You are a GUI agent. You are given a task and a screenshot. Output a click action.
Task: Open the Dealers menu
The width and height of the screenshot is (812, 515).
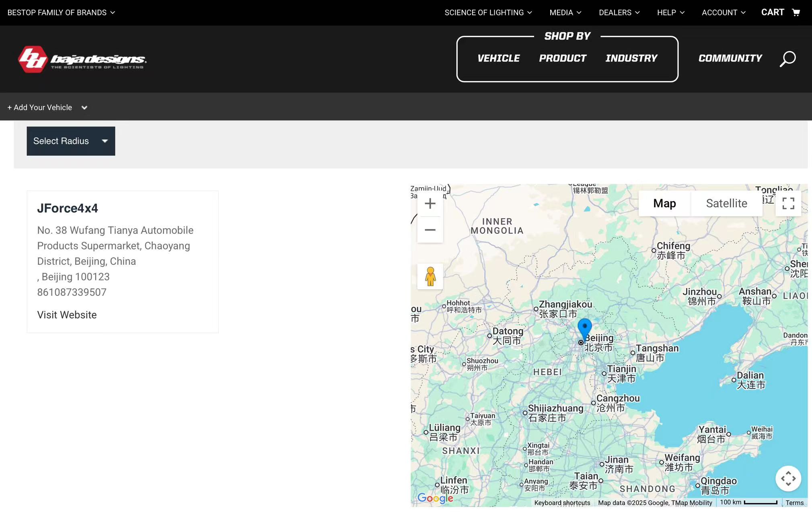tap(619, 12)
